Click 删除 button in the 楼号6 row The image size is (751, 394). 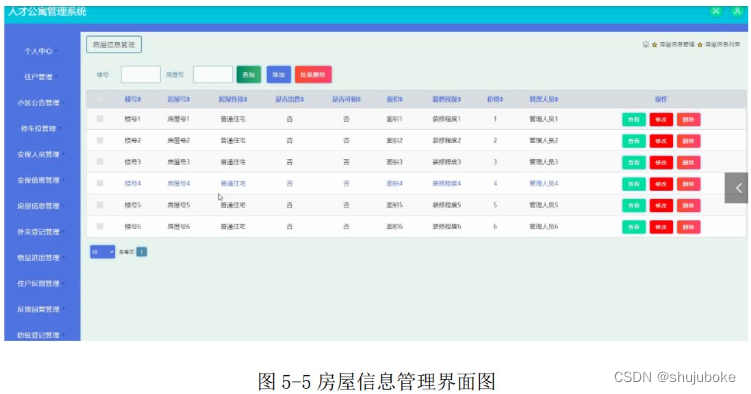[x=688, y=227]
